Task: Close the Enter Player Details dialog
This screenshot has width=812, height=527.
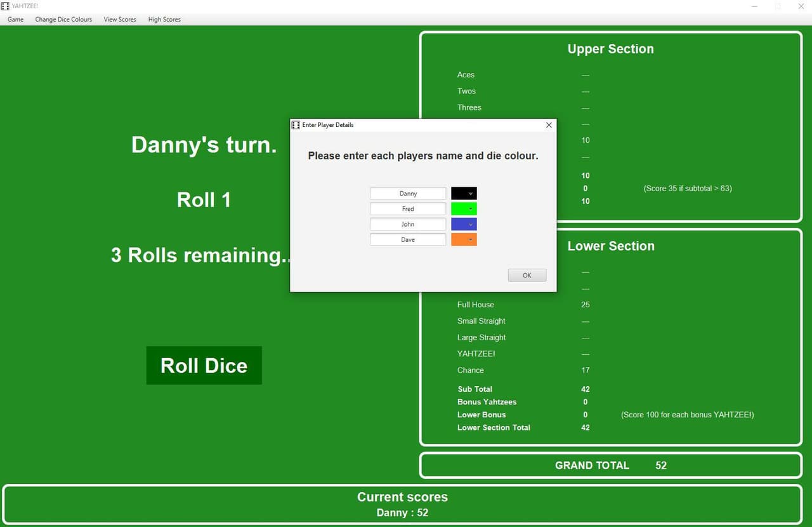Action: 549,125
